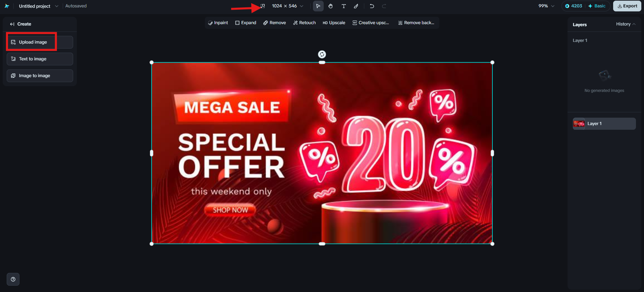Go back via the Create arrow

tap(12, 24)
